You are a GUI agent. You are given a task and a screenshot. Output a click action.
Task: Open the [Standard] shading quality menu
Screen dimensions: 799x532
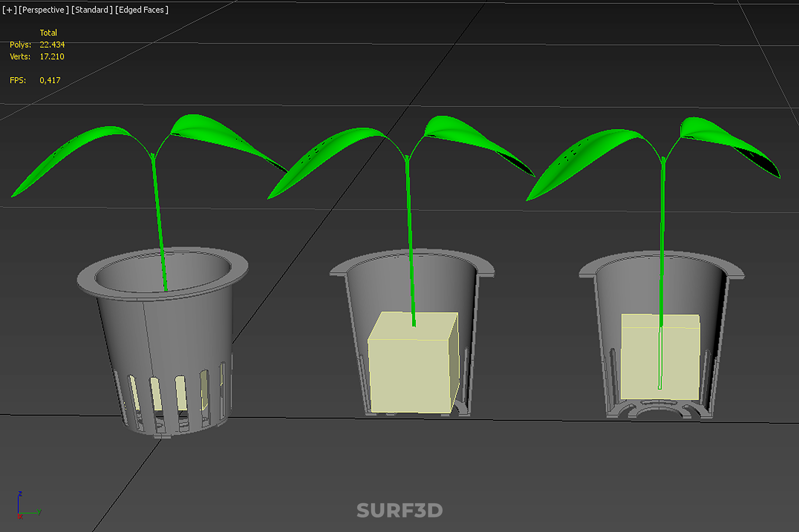point(92,10)
